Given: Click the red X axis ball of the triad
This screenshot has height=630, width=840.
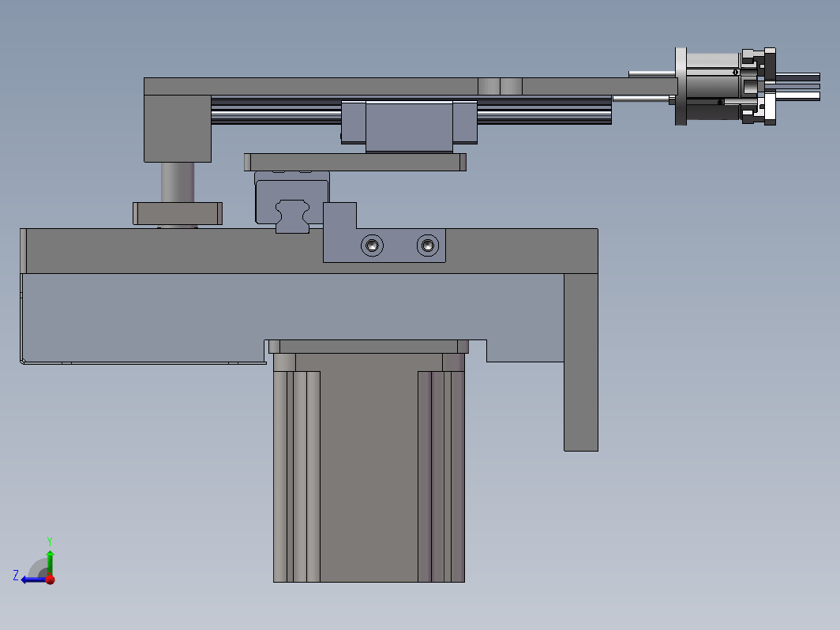Looking at the screenshot, I should [x=51, y=579].
